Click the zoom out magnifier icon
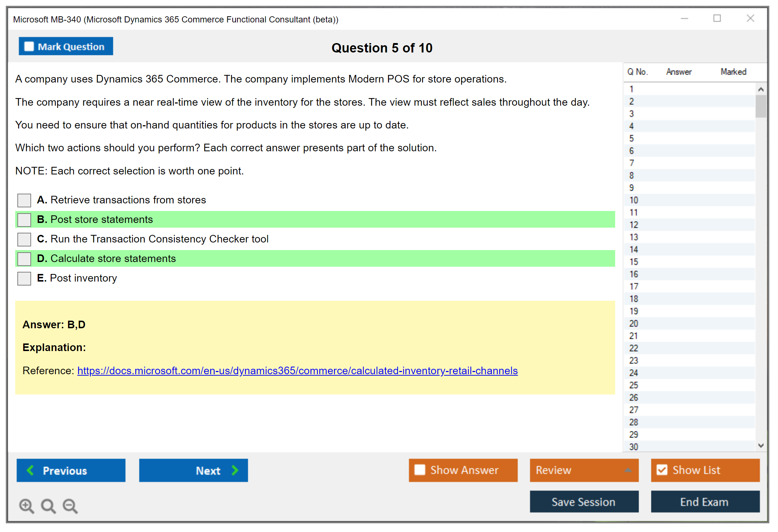 (x=70, y=506)
